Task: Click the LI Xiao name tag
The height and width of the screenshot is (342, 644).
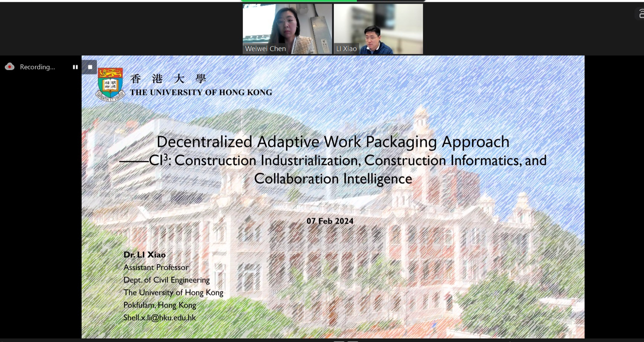Action: [346, 49]
